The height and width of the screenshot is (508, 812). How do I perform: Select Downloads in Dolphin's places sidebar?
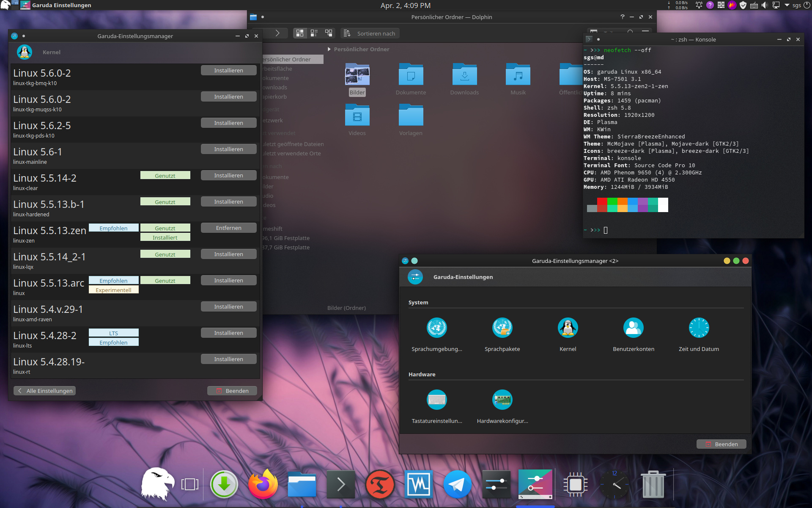click(x=275, y=88)
